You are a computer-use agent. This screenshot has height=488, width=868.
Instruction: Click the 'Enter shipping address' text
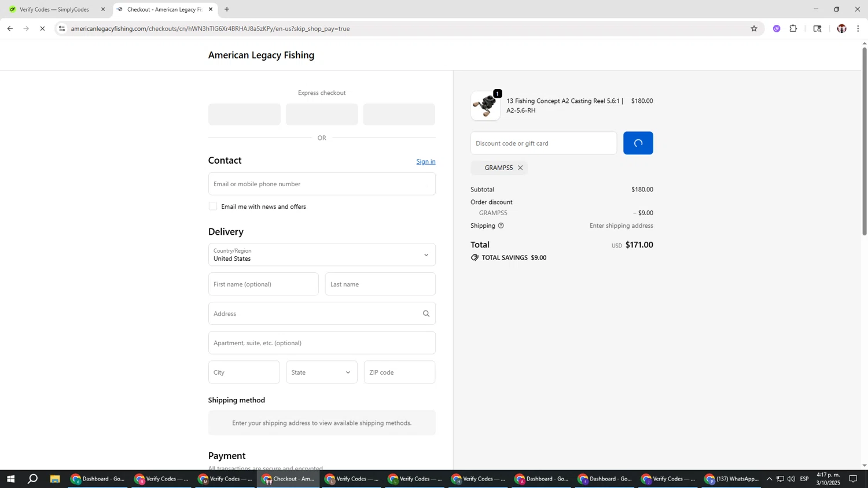[621, 225]
